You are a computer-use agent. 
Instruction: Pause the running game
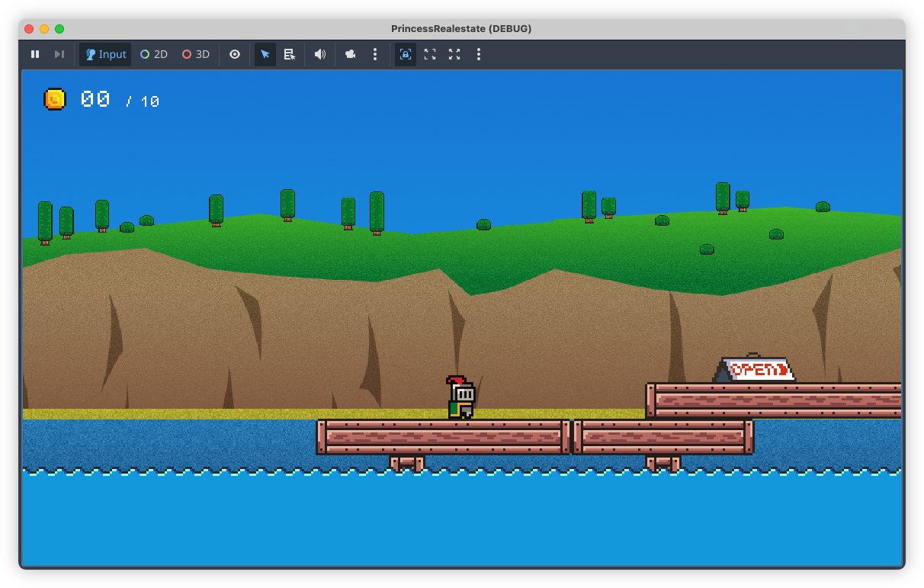click(x=35, y=54)
